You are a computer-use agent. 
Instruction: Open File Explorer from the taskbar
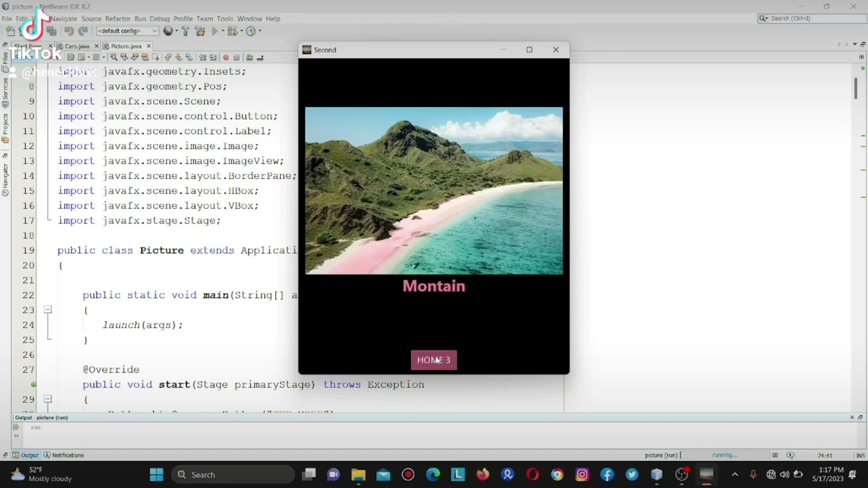(358, 474)
